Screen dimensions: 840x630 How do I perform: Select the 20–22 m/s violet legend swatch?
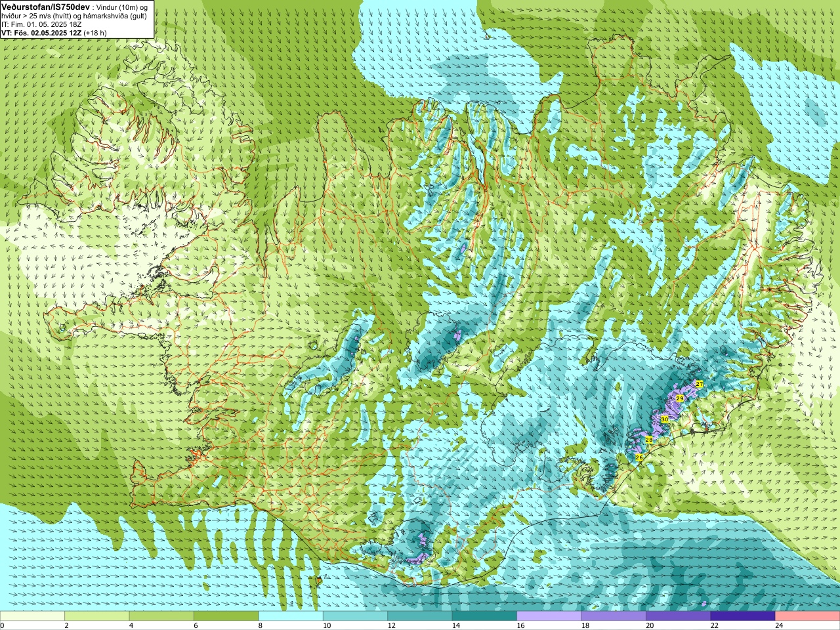[679, 616]
